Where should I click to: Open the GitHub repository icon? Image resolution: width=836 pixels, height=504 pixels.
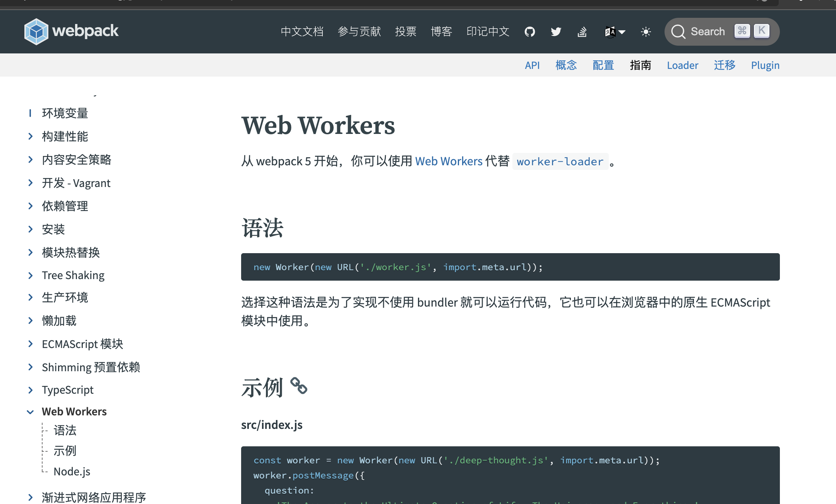pos(529,32)
